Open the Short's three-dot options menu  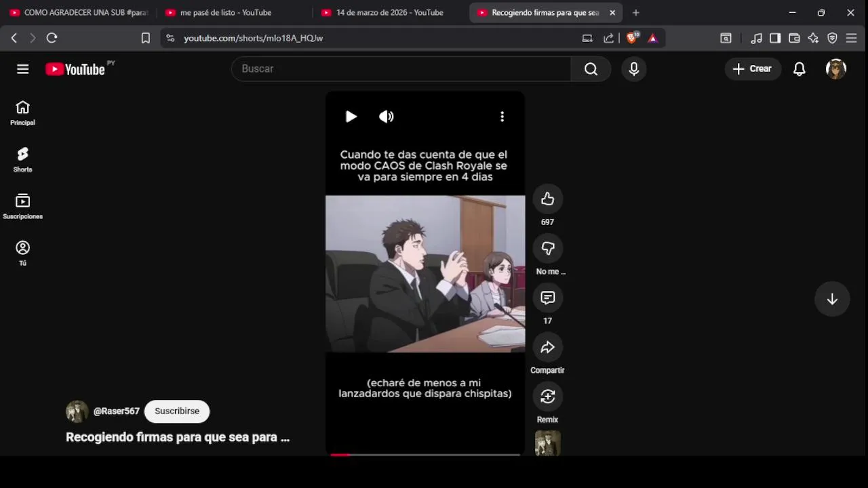coord(502,117)
